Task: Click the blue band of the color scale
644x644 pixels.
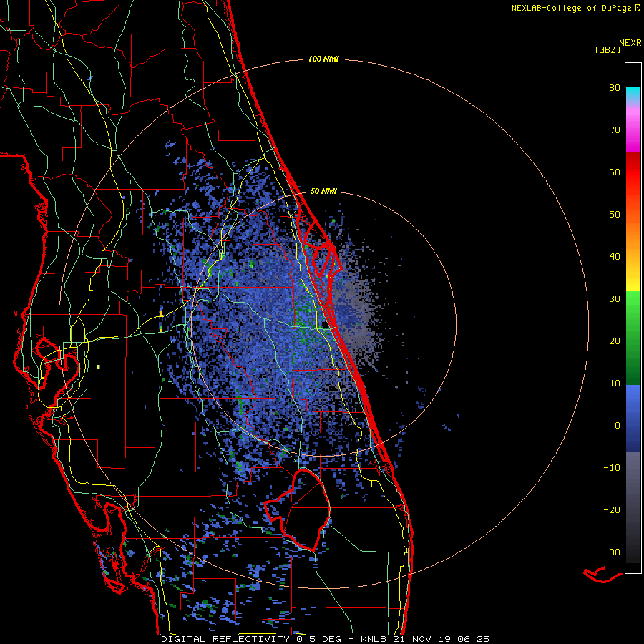Action: pos(633,419)
